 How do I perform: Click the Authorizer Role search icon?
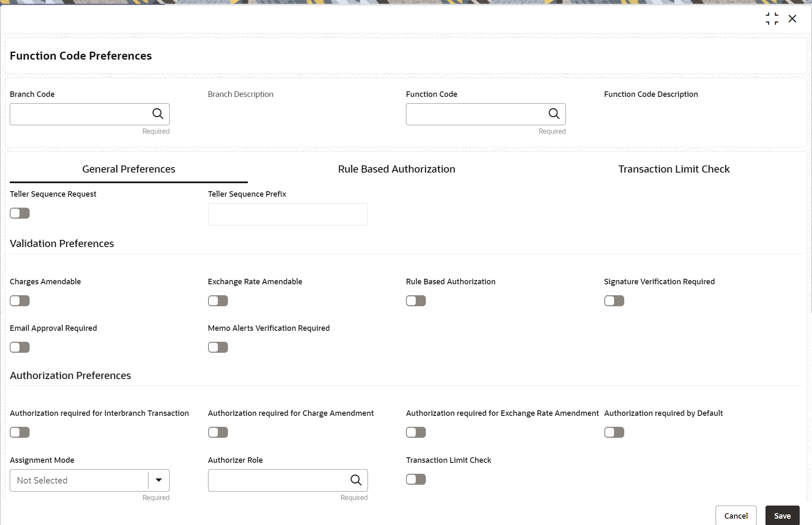tap(356, 480)
